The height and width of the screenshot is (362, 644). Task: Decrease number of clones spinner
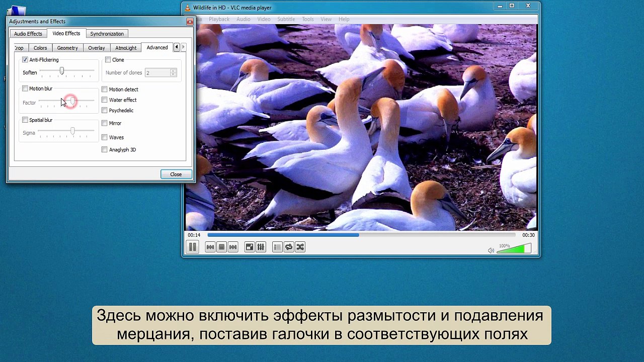[x=173, y=75]
